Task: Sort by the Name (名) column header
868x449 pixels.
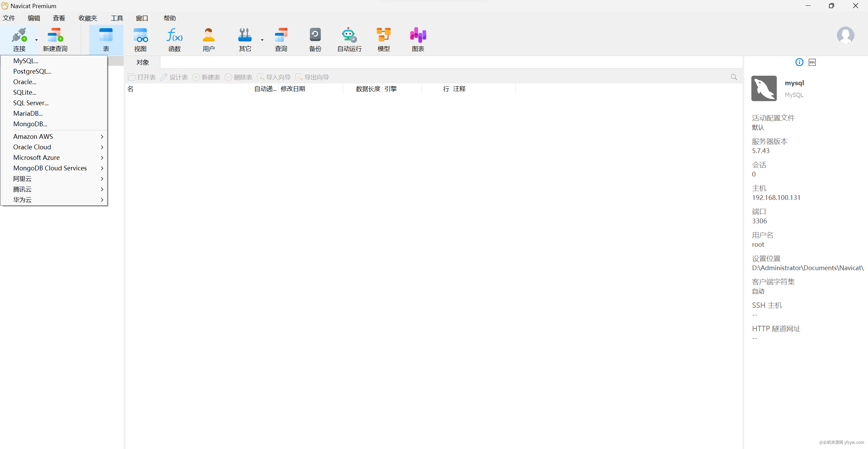Action: click(187, 89)
